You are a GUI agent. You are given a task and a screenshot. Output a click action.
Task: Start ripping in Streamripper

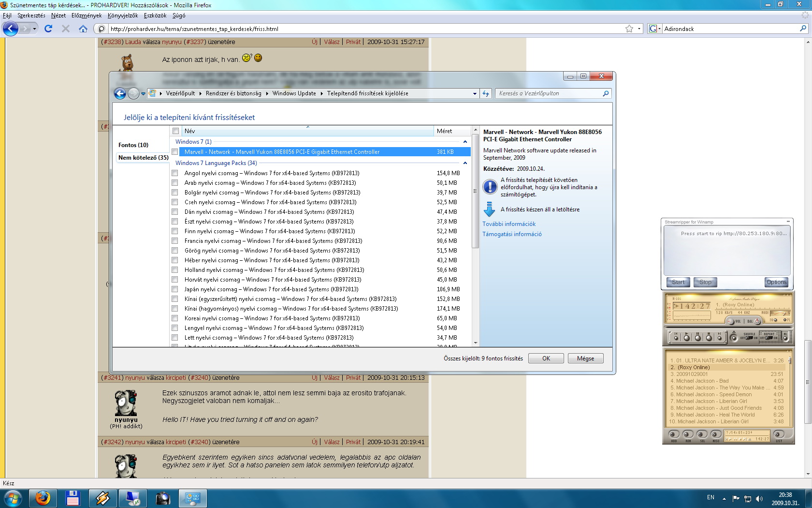pyautogui.click(x=678, y=282)
